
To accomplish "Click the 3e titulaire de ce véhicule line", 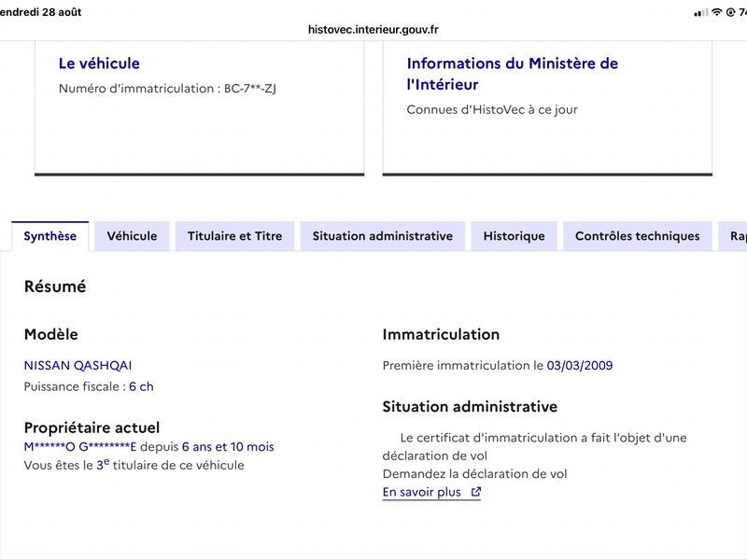I will 134,465.
